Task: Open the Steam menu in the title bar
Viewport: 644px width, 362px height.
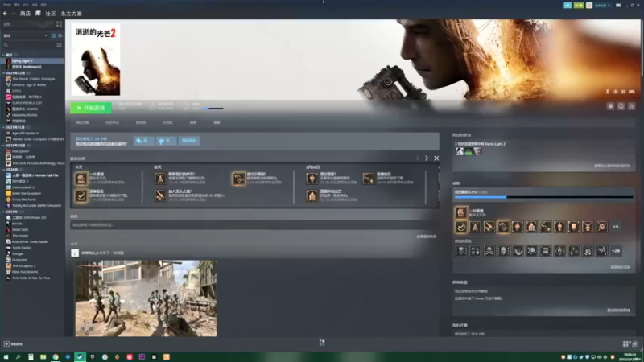Action: click(7, 5)
